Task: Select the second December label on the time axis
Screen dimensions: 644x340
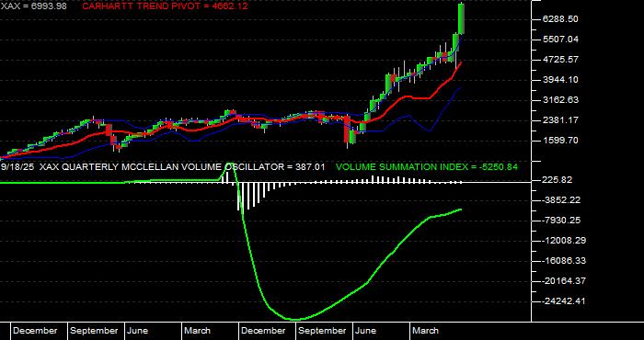Action: pos(263,331)
